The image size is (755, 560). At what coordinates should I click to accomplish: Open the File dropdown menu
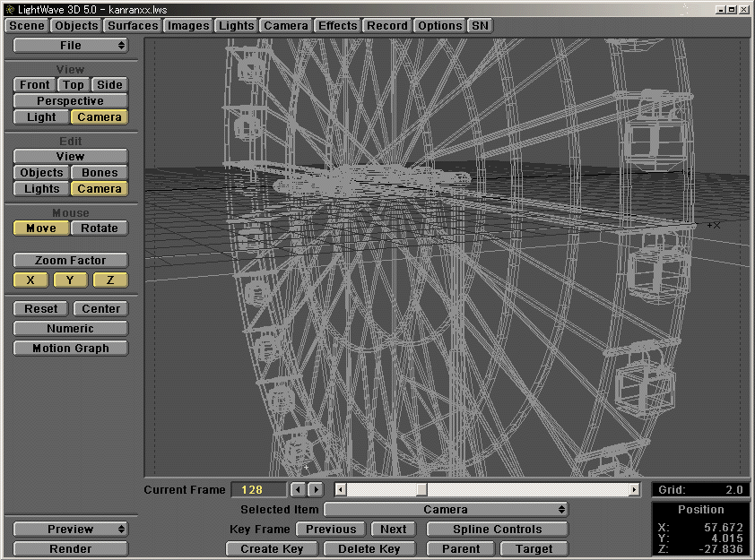click(x=70, y=45)
